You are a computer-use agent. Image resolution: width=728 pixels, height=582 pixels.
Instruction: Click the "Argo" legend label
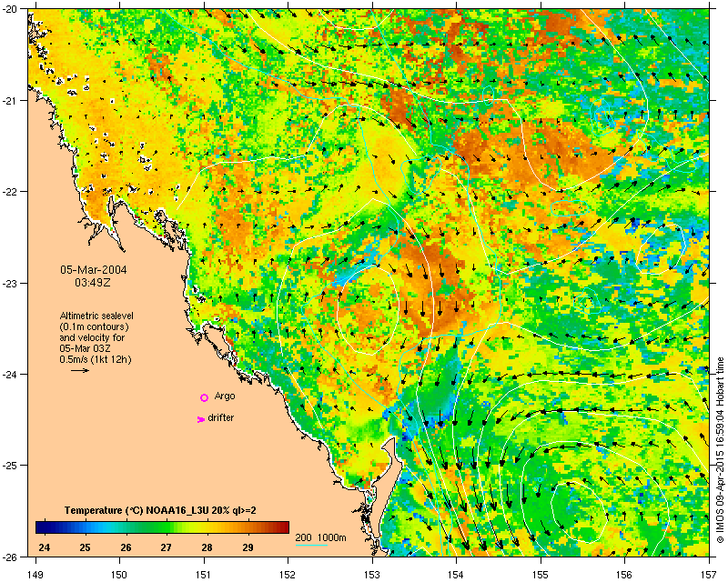tap(225, 396)
